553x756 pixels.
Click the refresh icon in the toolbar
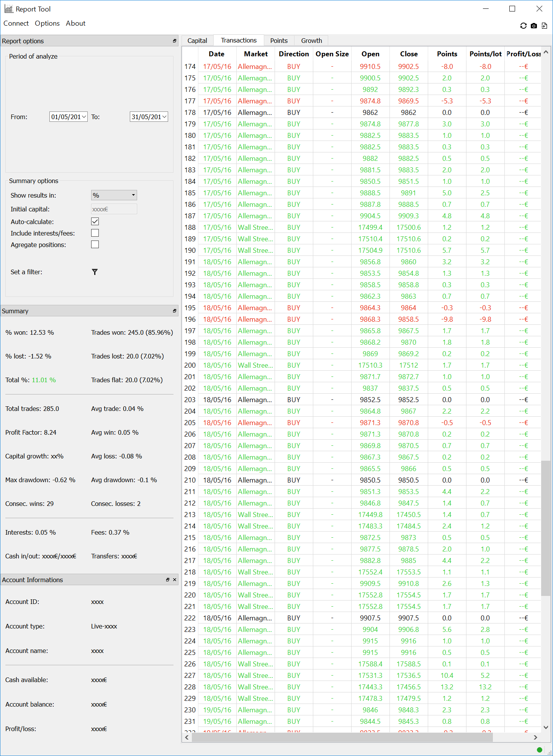pyautogui.click(x=523, y=26)
